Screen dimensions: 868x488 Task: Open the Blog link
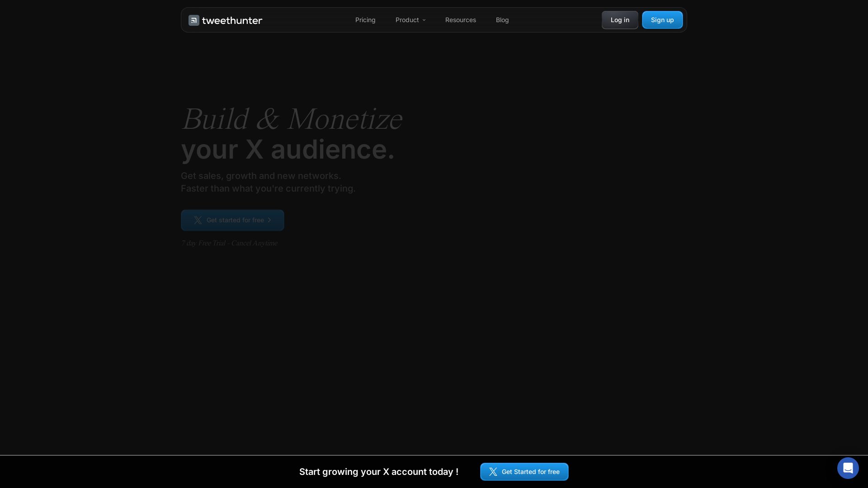coord(502,20)
